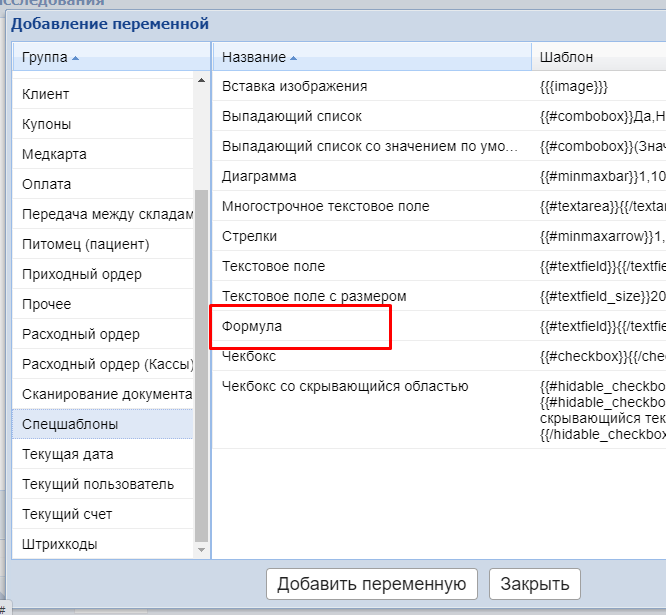Click the 'Добавить переменную' button

371,584
